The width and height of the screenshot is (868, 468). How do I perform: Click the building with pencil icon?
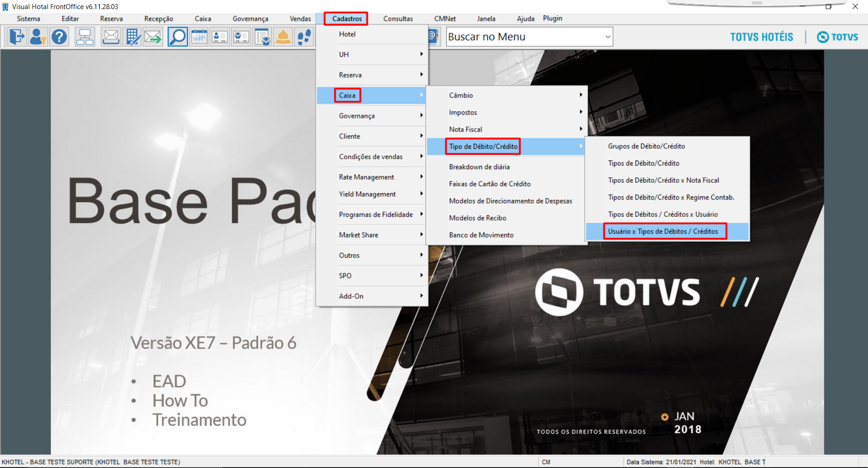[132, 37]
